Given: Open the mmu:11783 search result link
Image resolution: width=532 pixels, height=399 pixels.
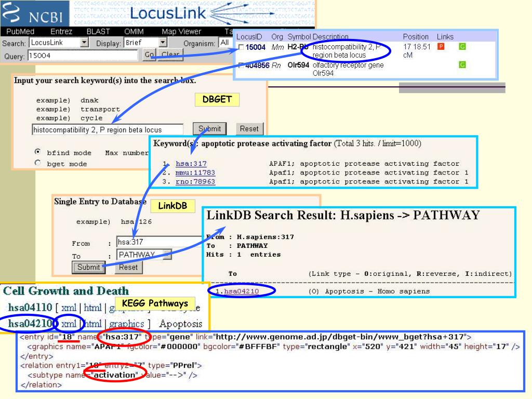Looking at the screenshot, I should point(195,172).
